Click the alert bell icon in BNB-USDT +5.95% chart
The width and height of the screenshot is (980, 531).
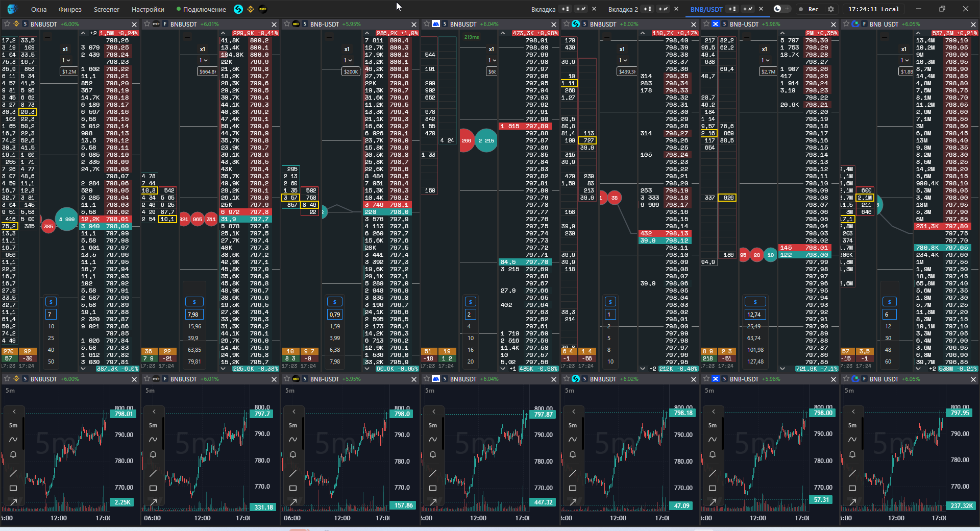[293, 454]
